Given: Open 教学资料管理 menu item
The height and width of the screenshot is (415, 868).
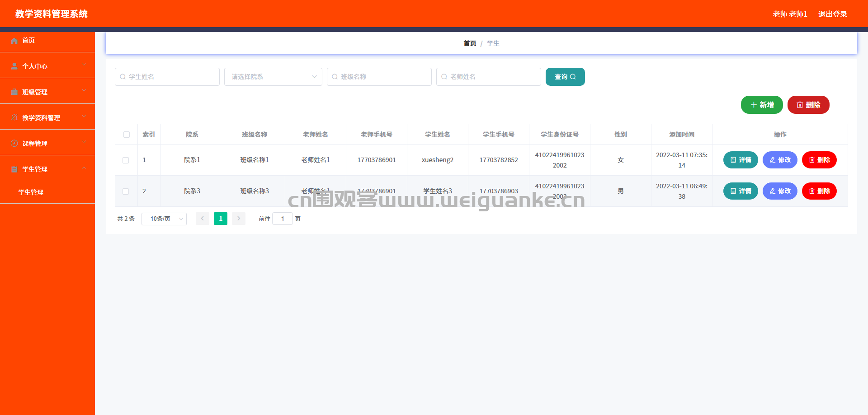Looking at the screenshot, I should point(47,117).
